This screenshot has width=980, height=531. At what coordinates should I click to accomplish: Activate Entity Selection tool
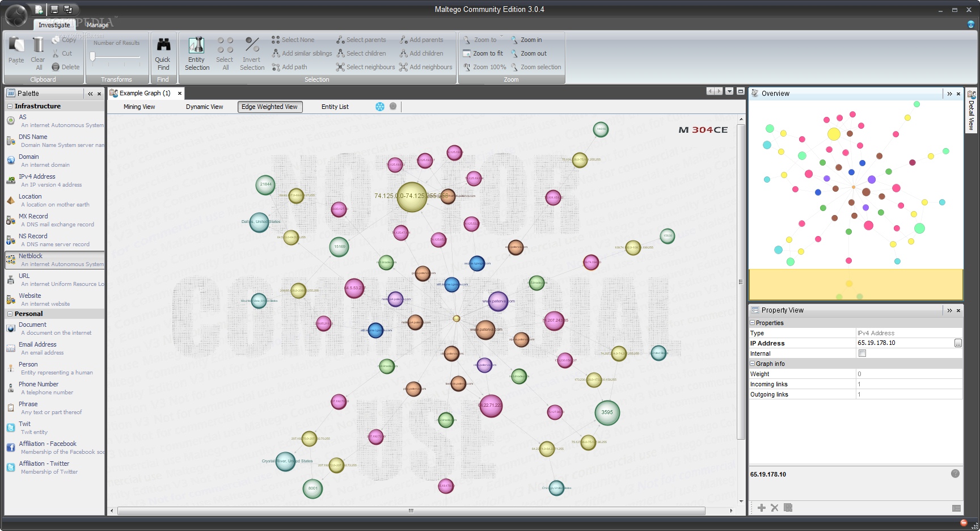click(197, 53)
